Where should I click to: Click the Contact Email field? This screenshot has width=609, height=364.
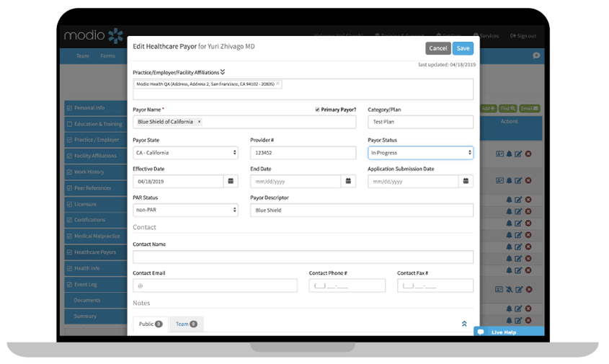point(215,285)
